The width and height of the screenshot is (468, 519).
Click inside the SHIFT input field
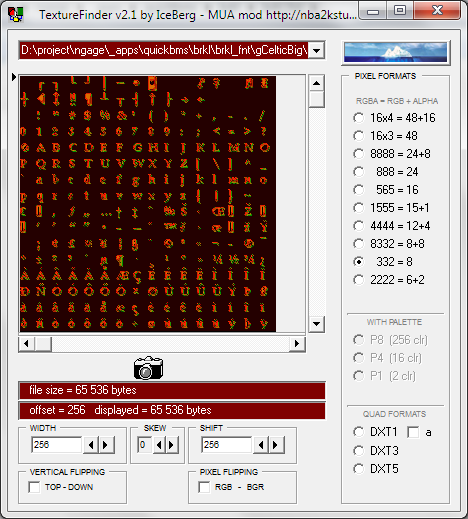[x=226, y=445]
